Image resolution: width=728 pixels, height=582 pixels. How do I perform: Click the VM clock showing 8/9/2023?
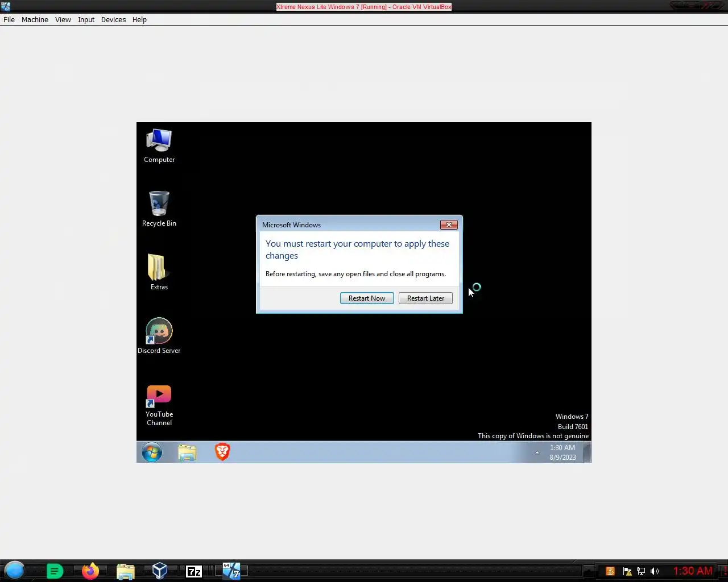pyautogui.click(x=562, y=452)
